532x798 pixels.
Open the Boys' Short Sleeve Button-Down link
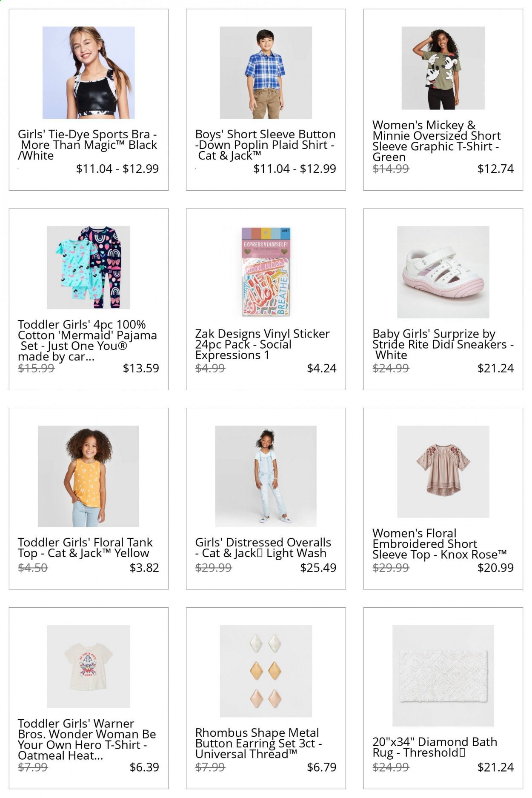point(266,145)
